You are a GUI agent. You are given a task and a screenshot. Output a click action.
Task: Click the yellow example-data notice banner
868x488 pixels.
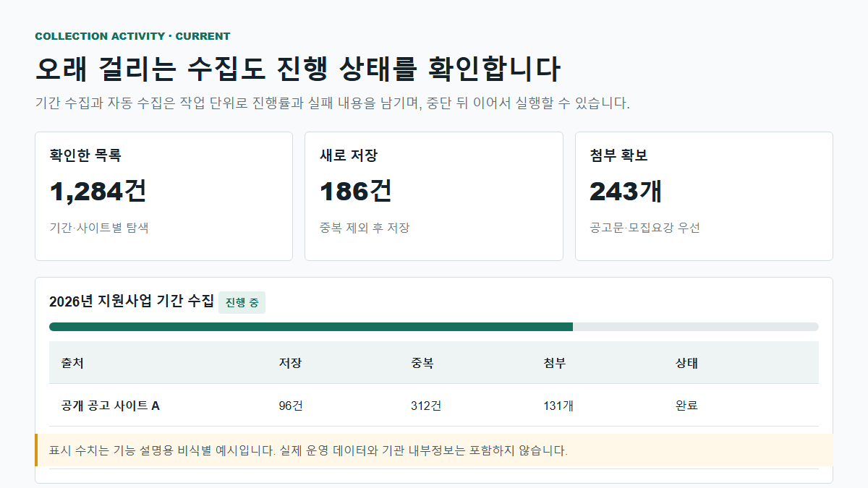pyautogui.click(x=434, y=450)
